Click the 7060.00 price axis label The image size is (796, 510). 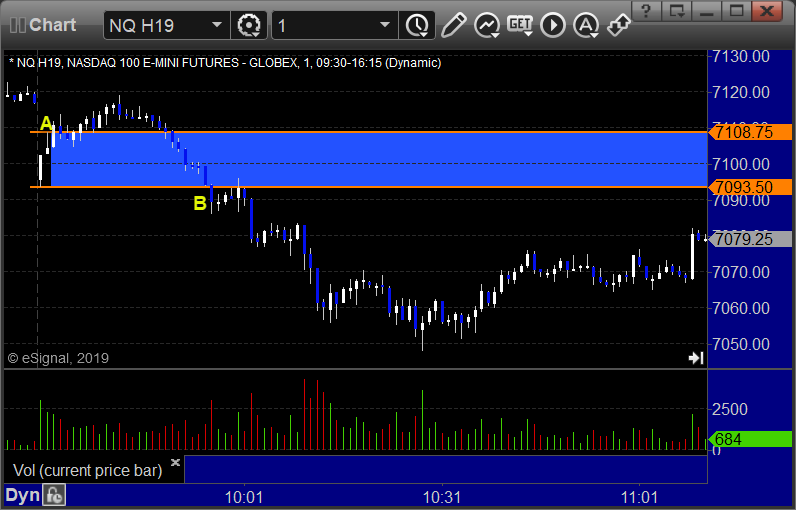[741, 308]
